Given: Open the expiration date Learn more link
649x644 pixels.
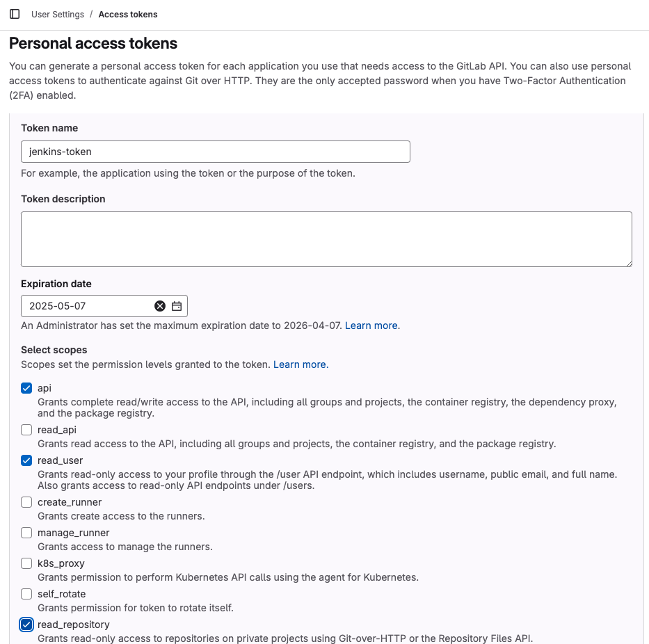Looking at the screenshot, I should point(372,325).
